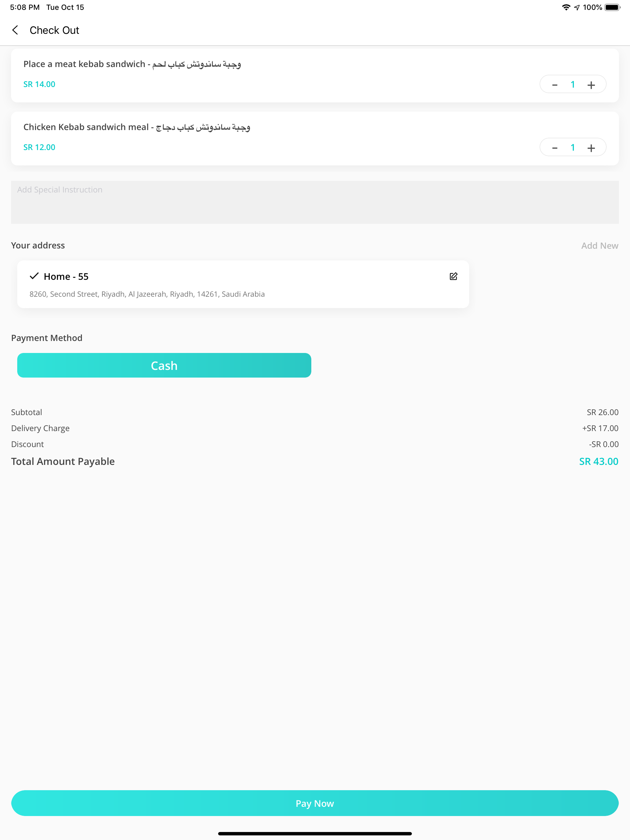The width and height of the screenshot is (630, 840).
Task: Go back using the Check Out arrow
Action: (15, 30)
